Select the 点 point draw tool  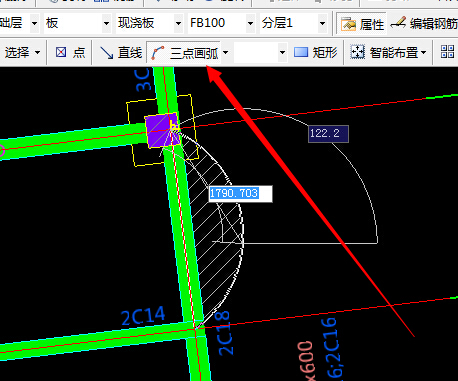click(70, 52)
